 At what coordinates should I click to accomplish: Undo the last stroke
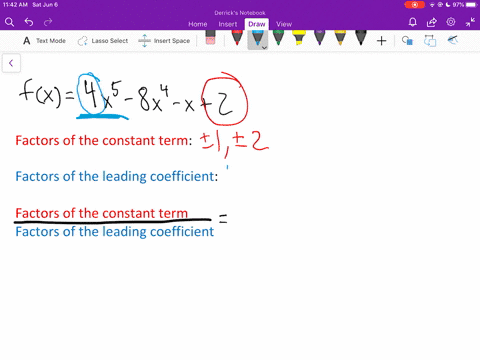pos(29,22)
